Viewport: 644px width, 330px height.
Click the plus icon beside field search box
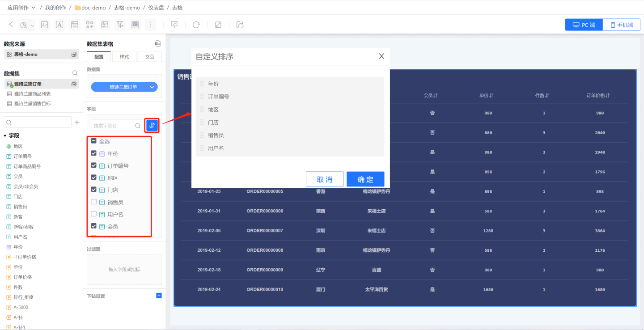77,122
